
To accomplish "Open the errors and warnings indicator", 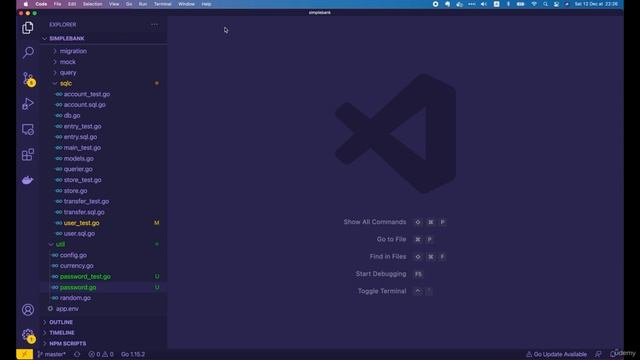I will 101,354.
